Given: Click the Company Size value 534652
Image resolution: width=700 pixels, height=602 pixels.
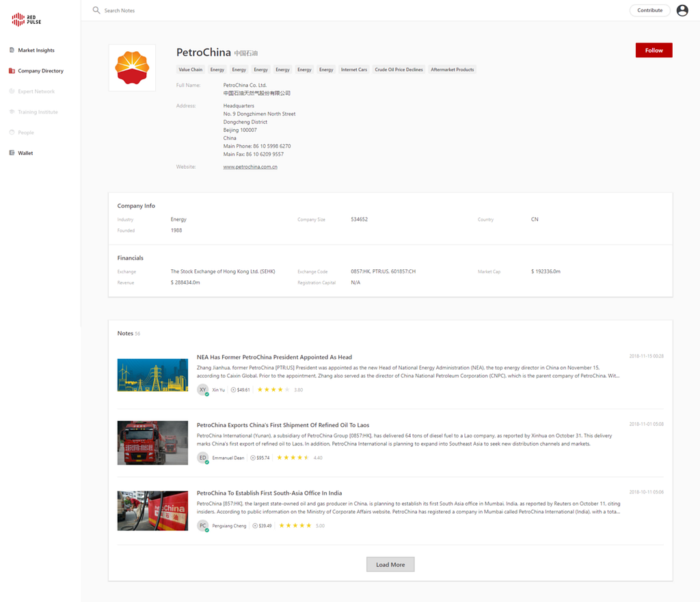Looking at the screenshot, I should click(360, 219).
